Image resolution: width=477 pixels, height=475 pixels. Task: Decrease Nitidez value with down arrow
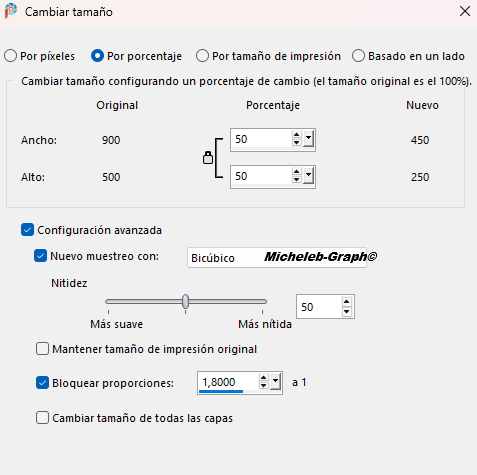point(347,312)
